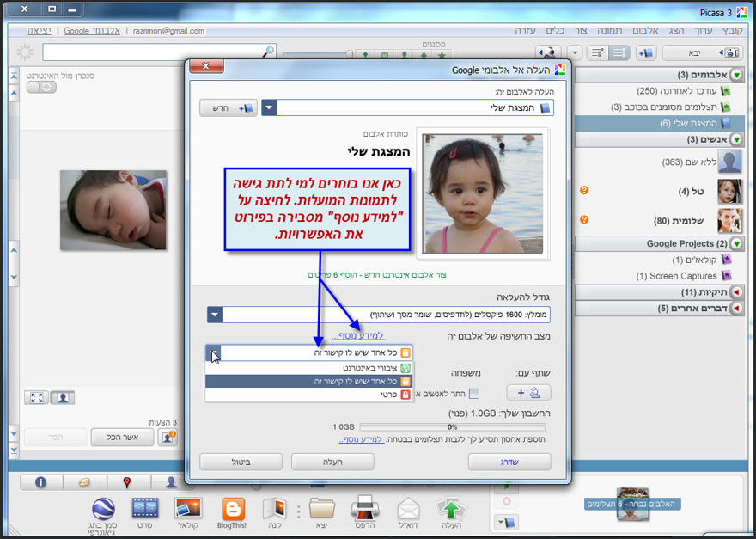The width and height of the screenshot is (756, 539).
Task: Click the Email (דוא"ל) envelope icon
Action: (408, 509)
